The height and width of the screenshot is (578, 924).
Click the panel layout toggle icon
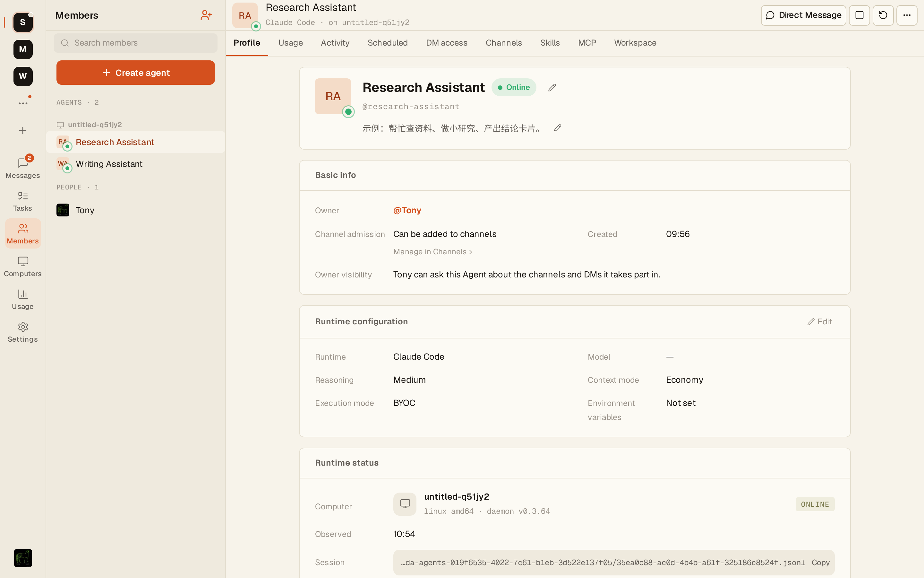tap(860, 15)
